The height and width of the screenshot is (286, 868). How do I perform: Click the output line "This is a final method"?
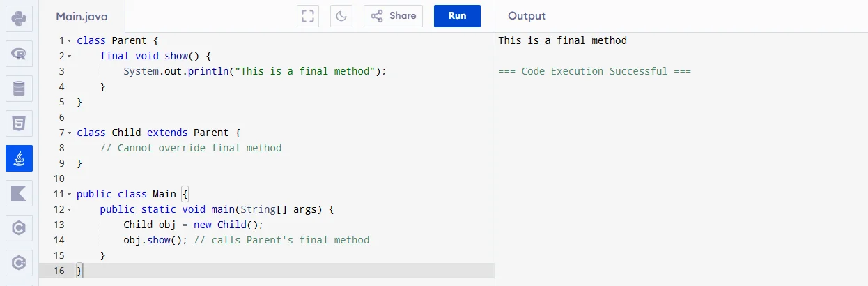tap(562, 40)
